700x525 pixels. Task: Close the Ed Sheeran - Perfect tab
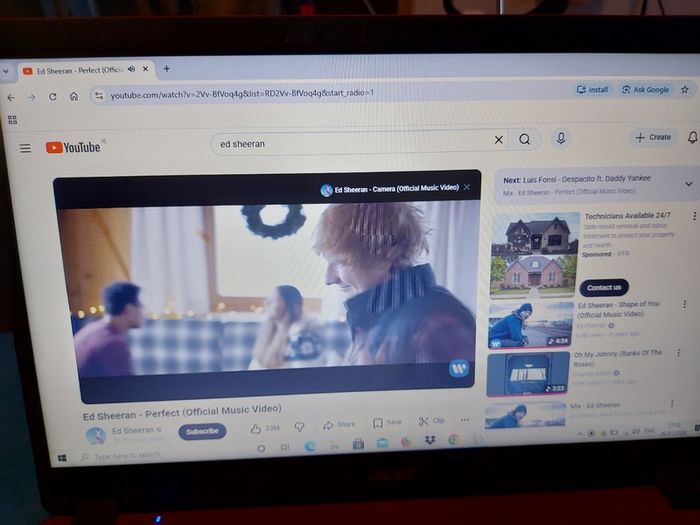pos(146,69)
